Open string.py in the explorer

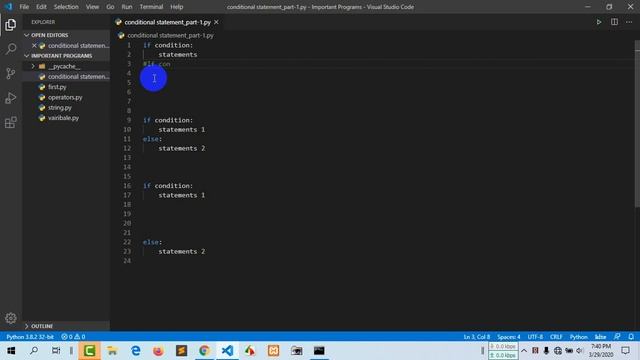(x=60, y=108)
